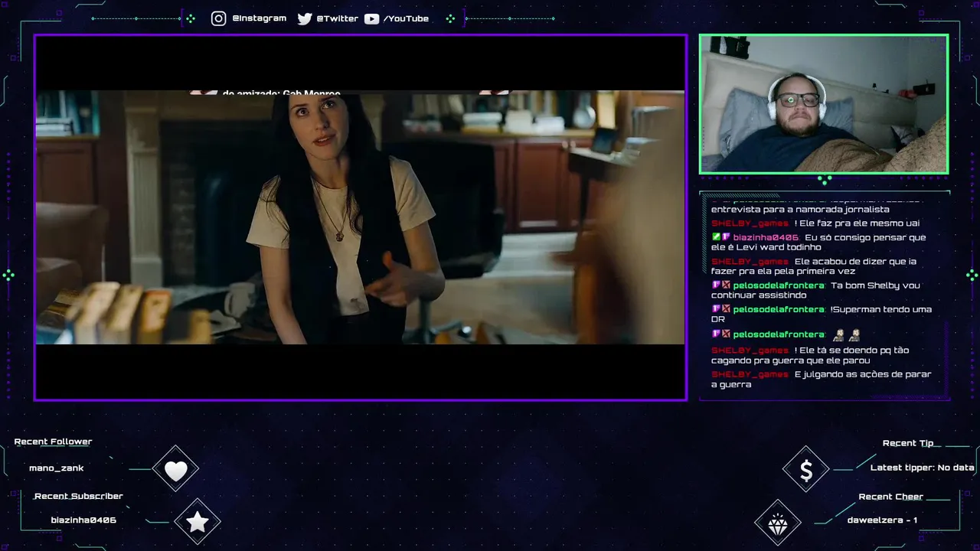This screenshot has width=980, height=551.
Task: Select the 'Latest tipper: No data' text
Action: point(923,468)
